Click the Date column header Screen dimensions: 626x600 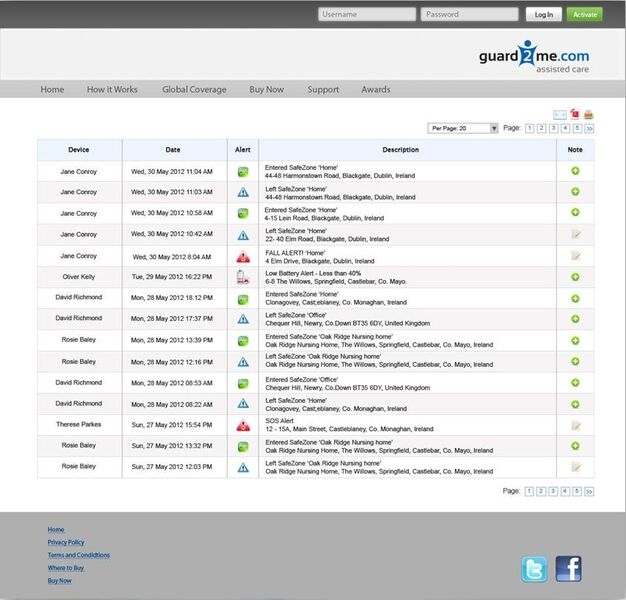point(174,150)
